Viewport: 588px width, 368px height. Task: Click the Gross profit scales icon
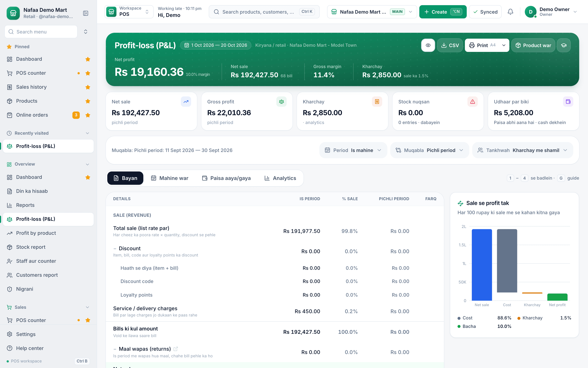[281, 102]
